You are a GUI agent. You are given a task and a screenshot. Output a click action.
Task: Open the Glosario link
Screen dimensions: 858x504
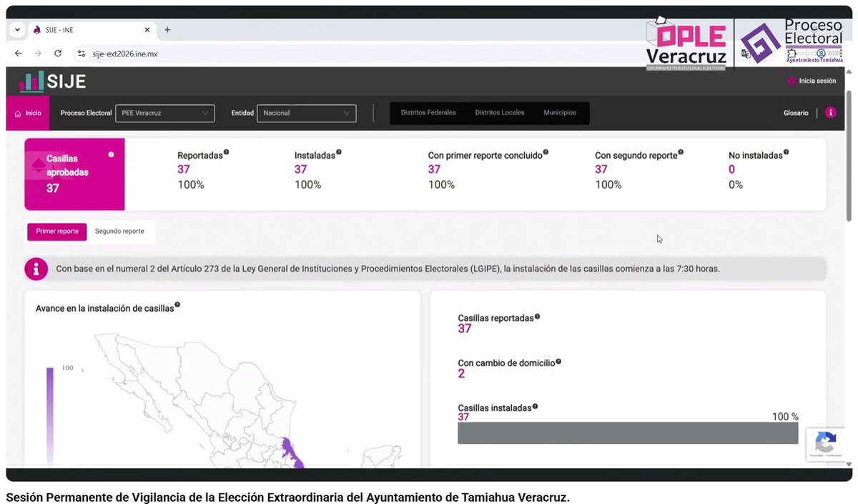click(x=795, y=113)
